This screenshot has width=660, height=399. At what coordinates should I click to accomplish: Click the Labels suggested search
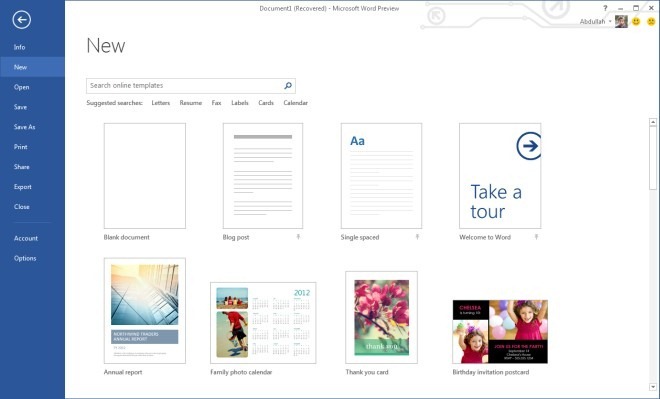point(240,103)
